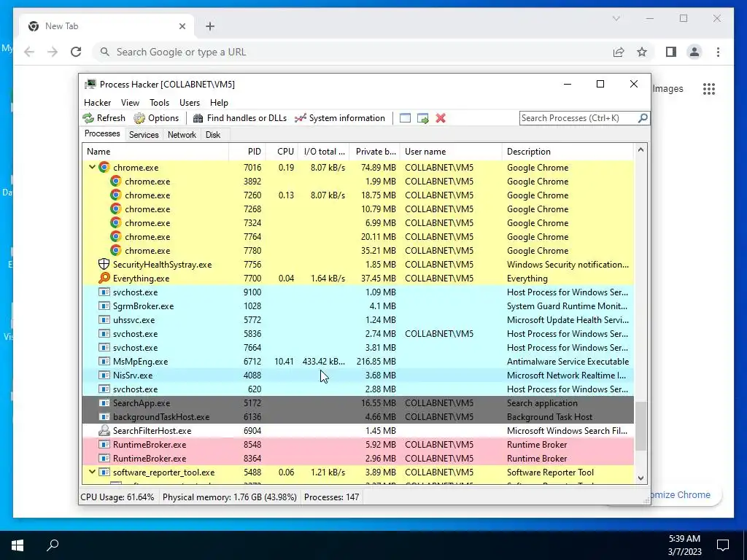Sort by Description column header
The height and width of the screenshot is (560, 747).
tap(568, 152)
